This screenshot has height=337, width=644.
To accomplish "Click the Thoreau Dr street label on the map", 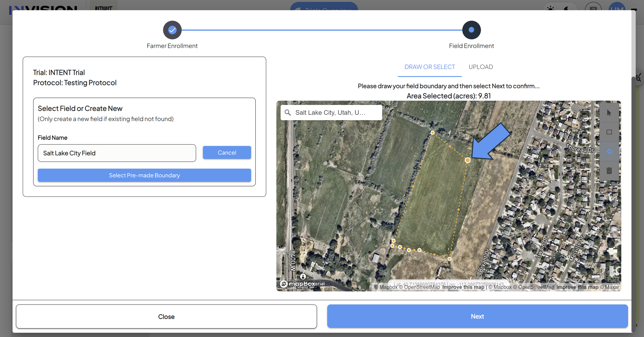I will click(580, 149).
